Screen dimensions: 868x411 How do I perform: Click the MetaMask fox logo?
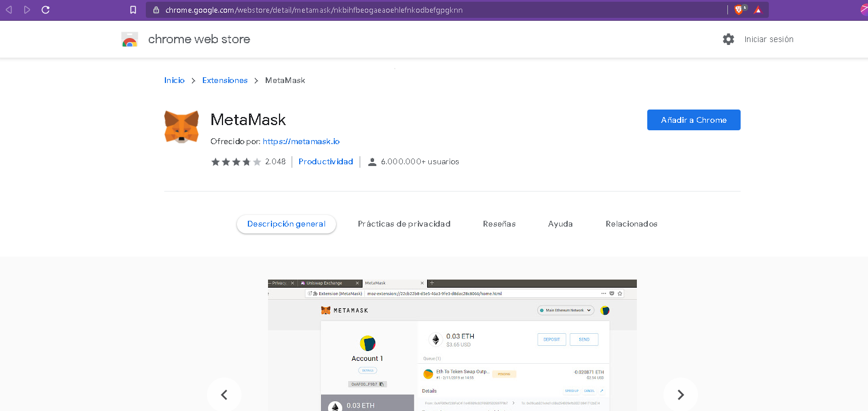point(182,127)
